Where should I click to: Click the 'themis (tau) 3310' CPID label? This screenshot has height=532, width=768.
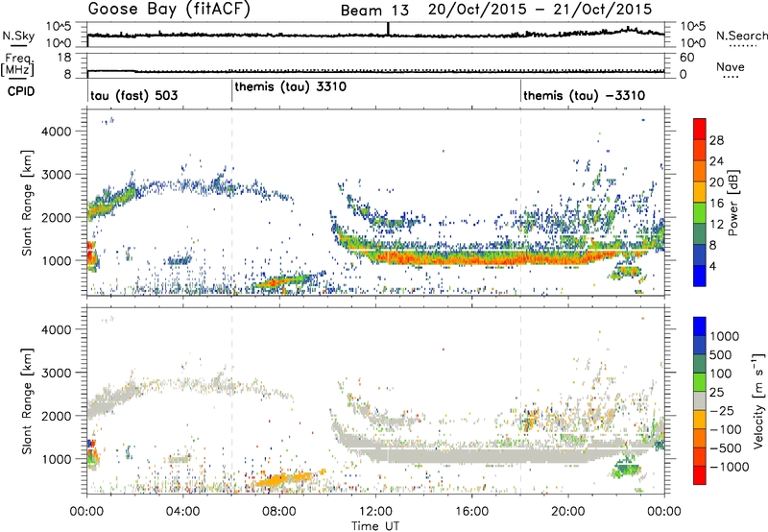point(291,86)
